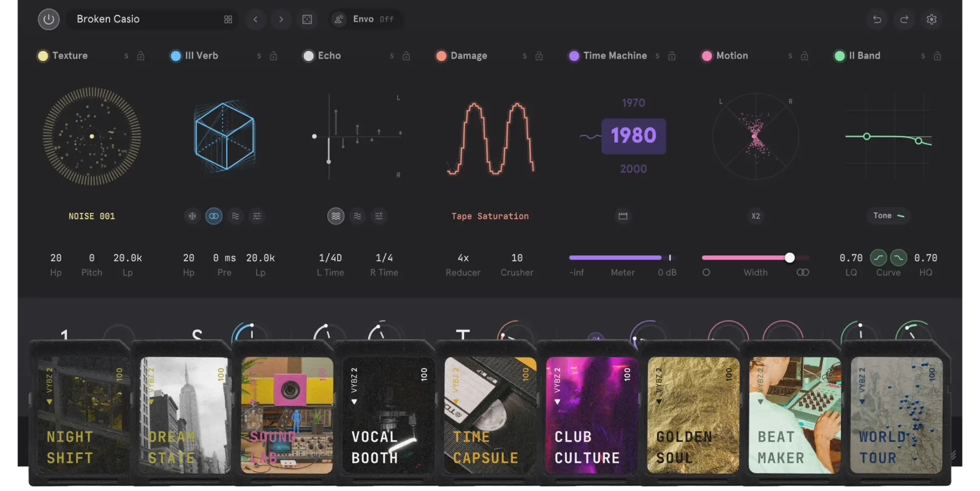Open the Tape Saturation type selector
The width and height of the screenshot is (980, 491).
pos(490,216)
